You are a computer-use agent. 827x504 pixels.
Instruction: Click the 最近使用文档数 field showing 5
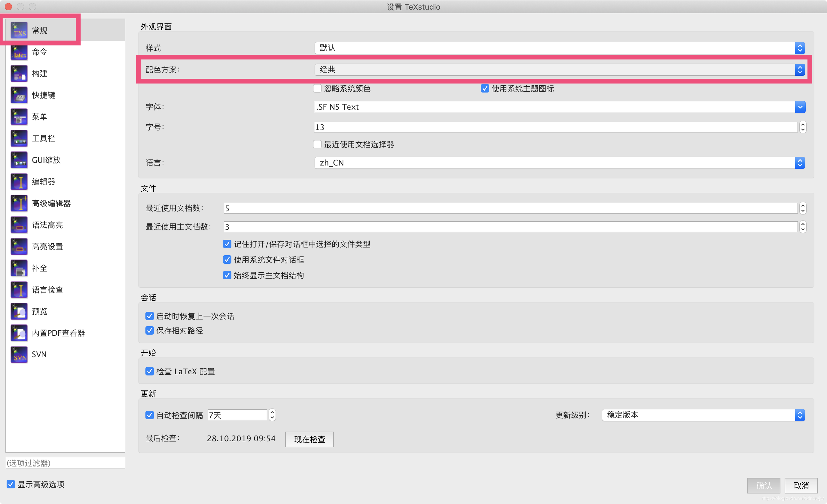coord(511,208)
